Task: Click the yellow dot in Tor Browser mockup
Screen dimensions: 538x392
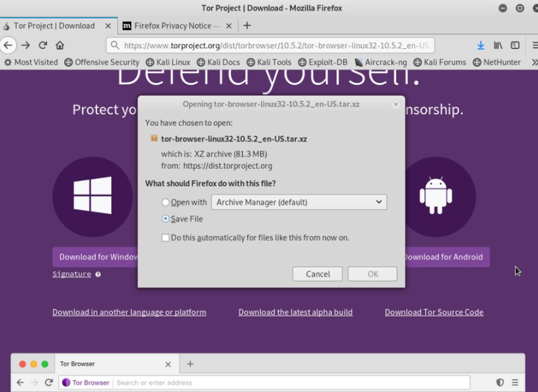Action: pos(34,364)
